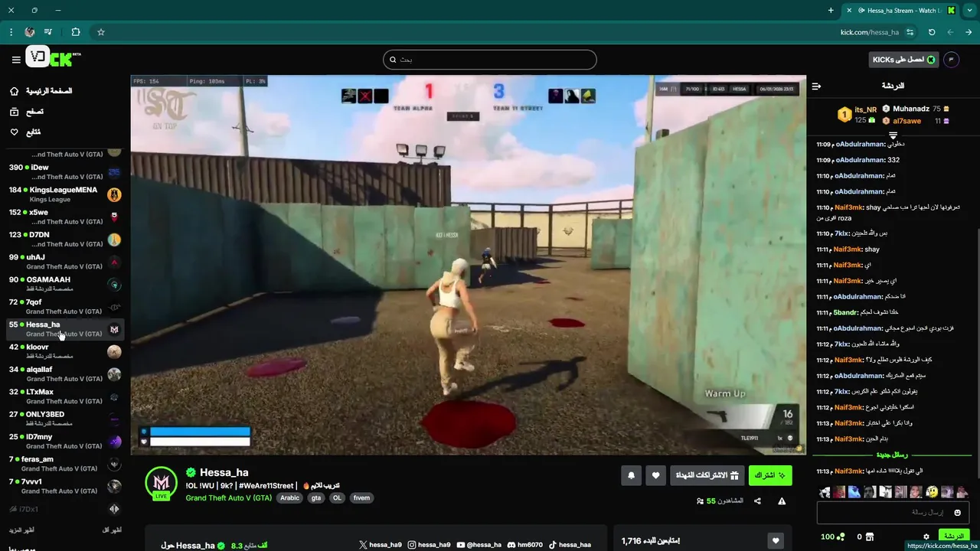Select alqallaf channel in sidebar
The image size is (980, 551).
click(65, 373)
